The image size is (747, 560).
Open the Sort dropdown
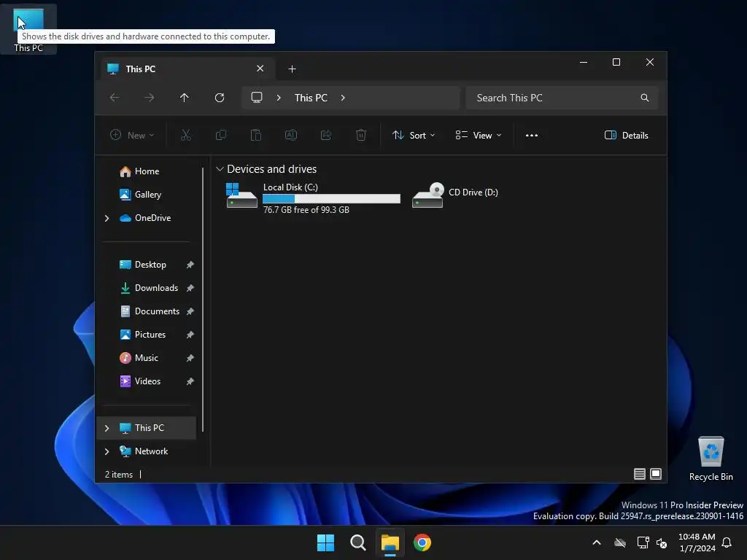(x=413, y=135)
